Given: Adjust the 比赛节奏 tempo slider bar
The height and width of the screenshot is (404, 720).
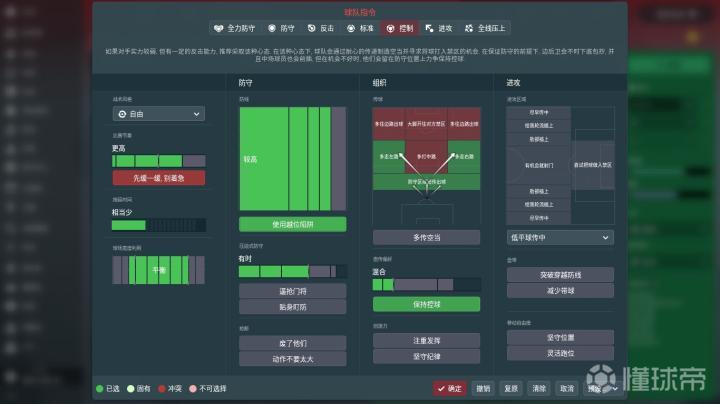Looking at the screenshot, I should tap(158, 160).
